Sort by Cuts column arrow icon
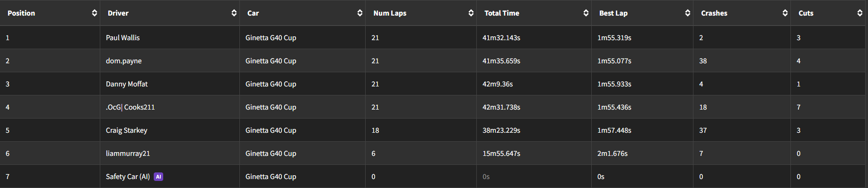The height and width of the screenshot is (188, 868). pyautogui.click(x=860, y=13)
